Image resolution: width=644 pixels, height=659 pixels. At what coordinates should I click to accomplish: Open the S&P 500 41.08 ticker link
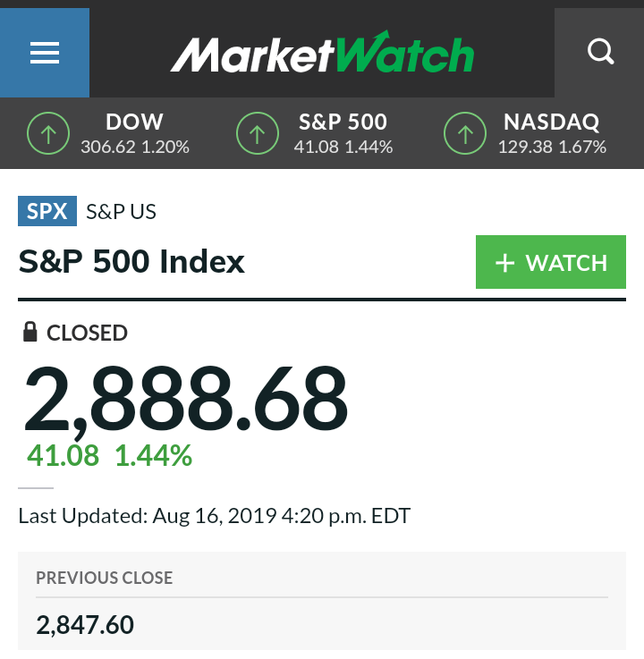343,134
